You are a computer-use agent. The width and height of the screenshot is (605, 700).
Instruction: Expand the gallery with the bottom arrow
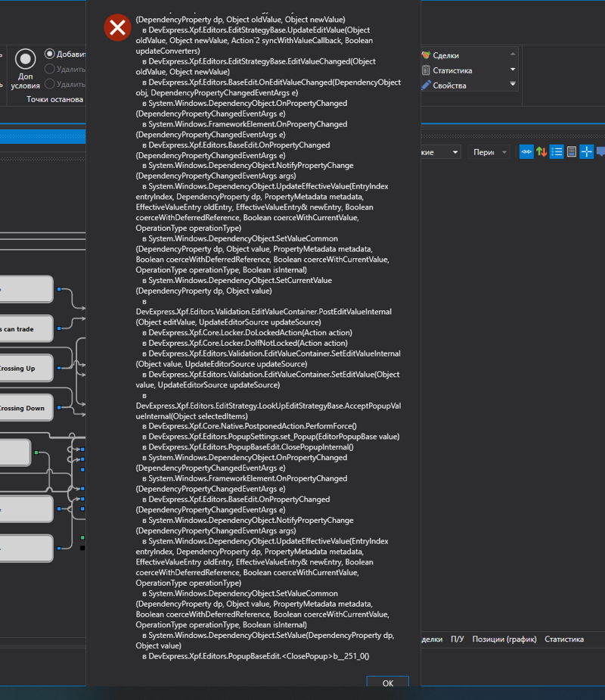pos(513,84)
